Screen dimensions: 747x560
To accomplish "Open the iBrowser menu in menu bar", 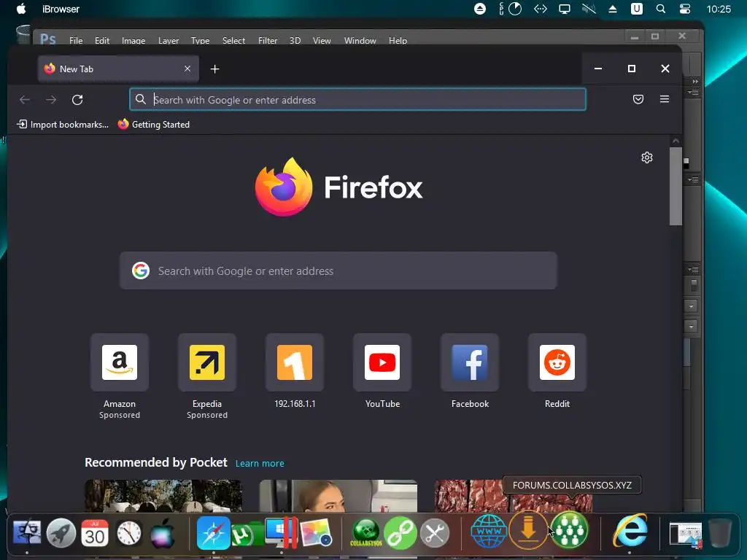I will (x=61, y=9).
